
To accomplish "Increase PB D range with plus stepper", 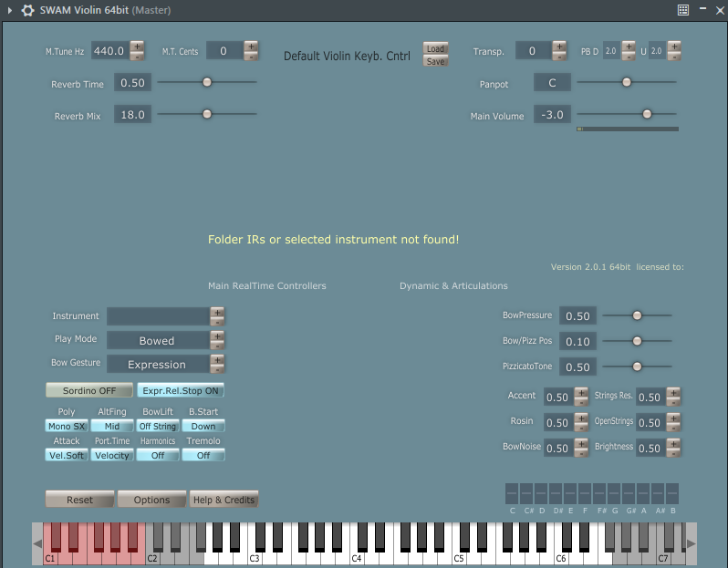I will 629,46.
